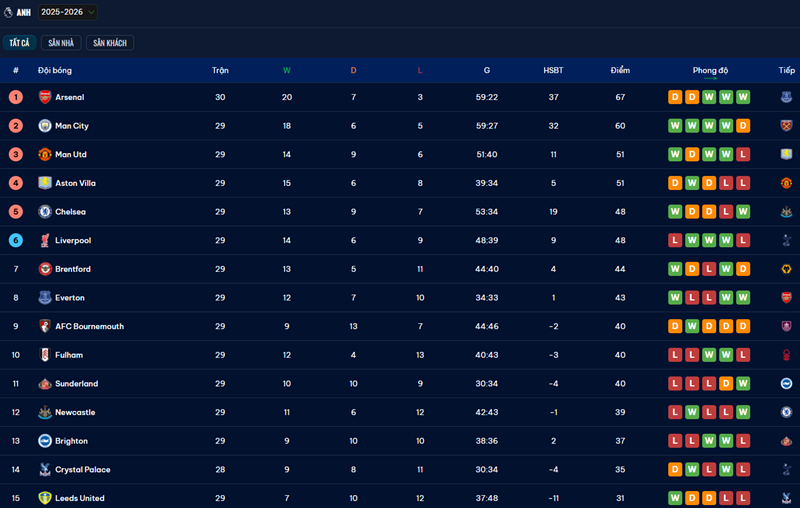Open Chelsea via its team badge
This screenshot has width=800, height=508.
click(44, 212)
